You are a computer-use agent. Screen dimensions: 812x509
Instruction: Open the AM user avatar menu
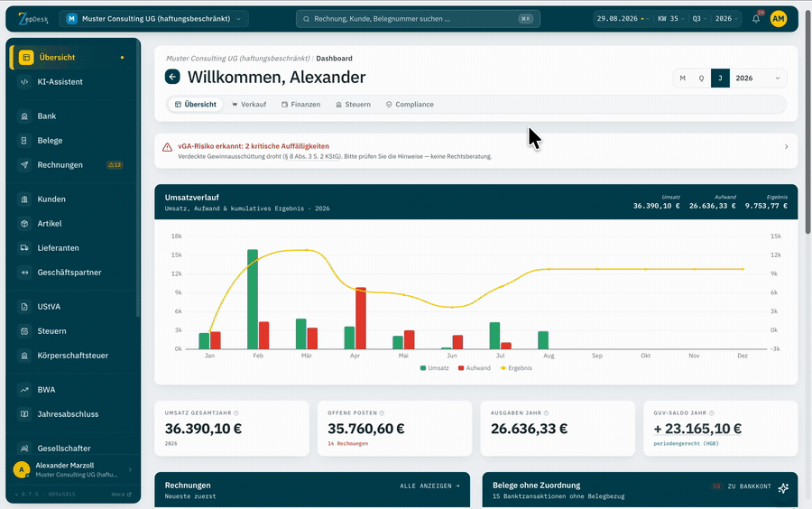[779, 19]
